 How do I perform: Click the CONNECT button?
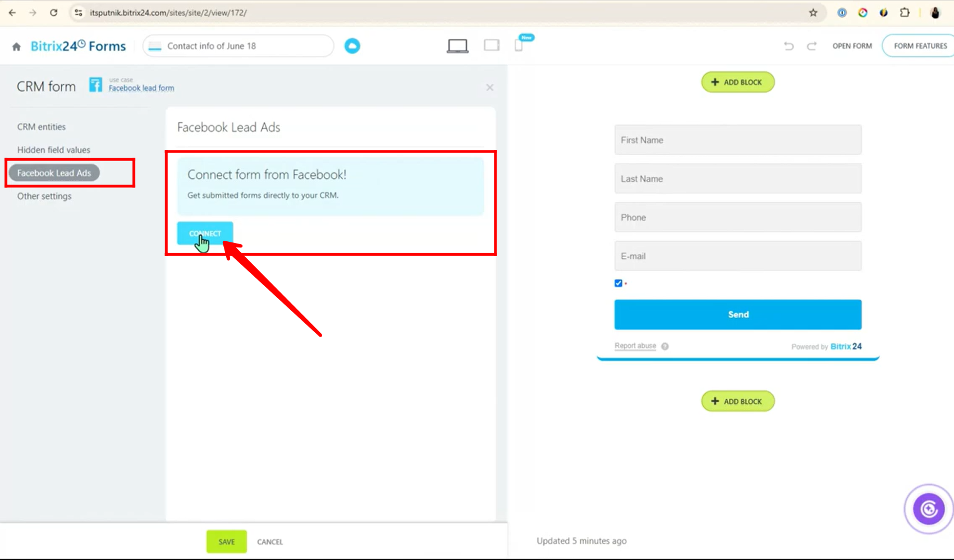[205, 233]
